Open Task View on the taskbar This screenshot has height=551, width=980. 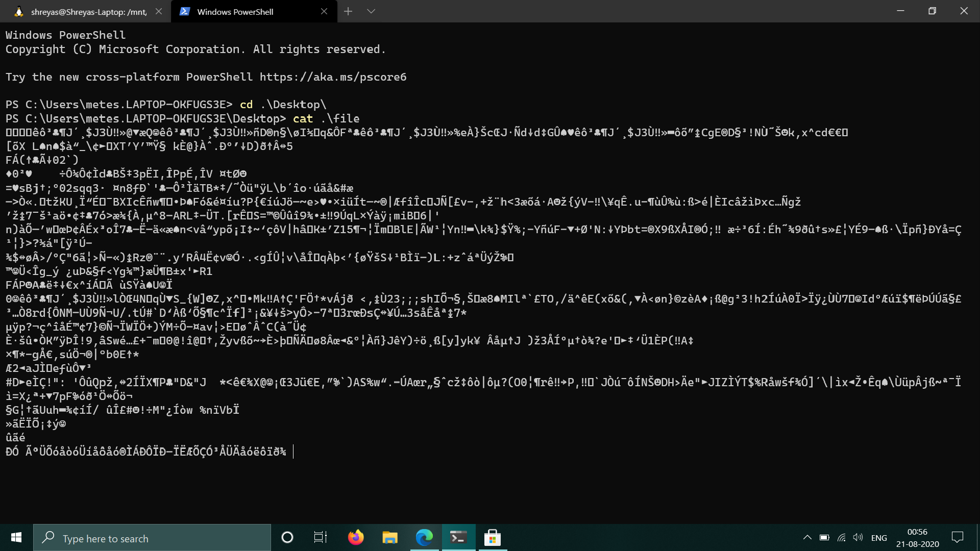(x=320, y=537)
